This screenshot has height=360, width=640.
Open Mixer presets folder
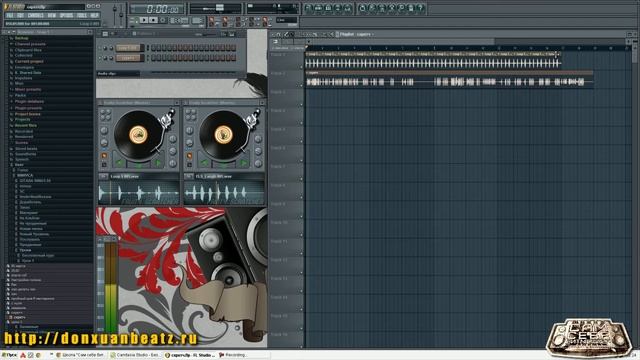(x=27, y=89)
